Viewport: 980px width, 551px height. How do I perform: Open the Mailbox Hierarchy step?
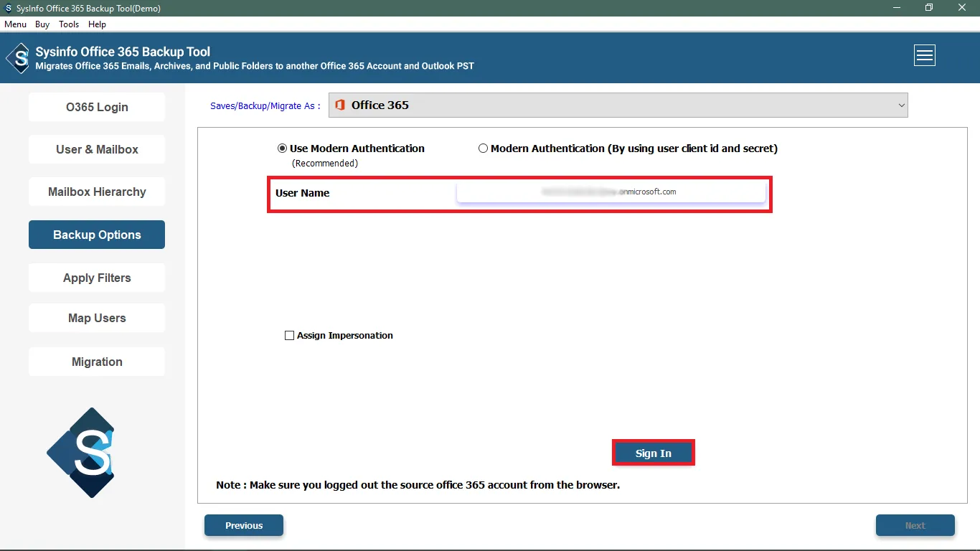pos(97,192)
